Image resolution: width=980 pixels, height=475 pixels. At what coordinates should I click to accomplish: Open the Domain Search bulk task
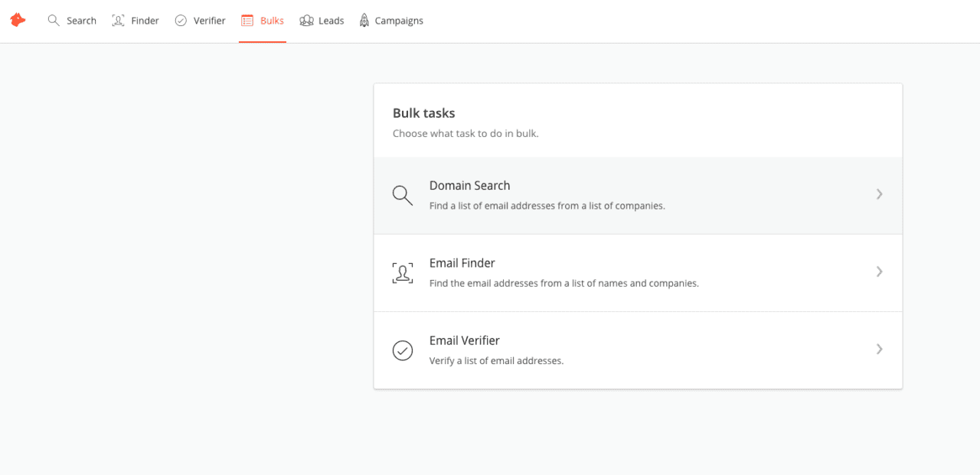click(x=638, y=195)
